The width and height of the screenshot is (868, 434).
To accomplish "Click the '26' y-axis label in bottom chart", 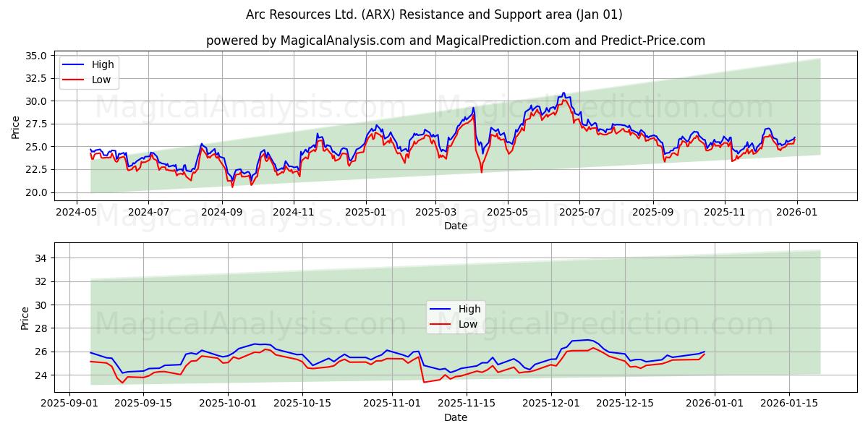I will point(41,352).
